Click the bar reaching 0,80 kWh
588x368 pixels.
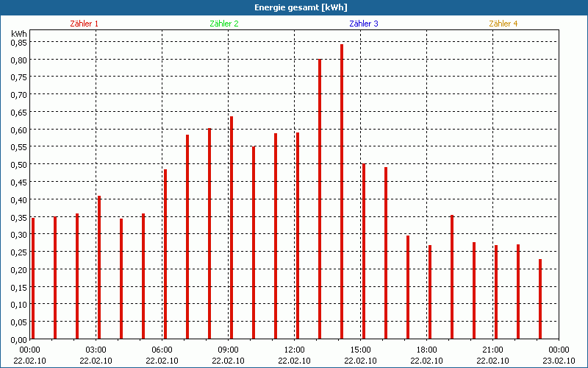320,199
